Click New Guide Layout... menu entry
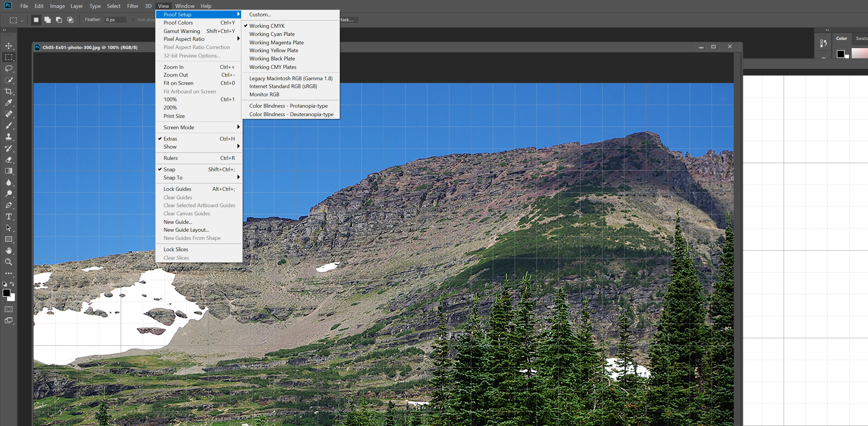Image resolution: width=868 pixels, height=426 pixels. pyautogui.click(x=186, y=230)
